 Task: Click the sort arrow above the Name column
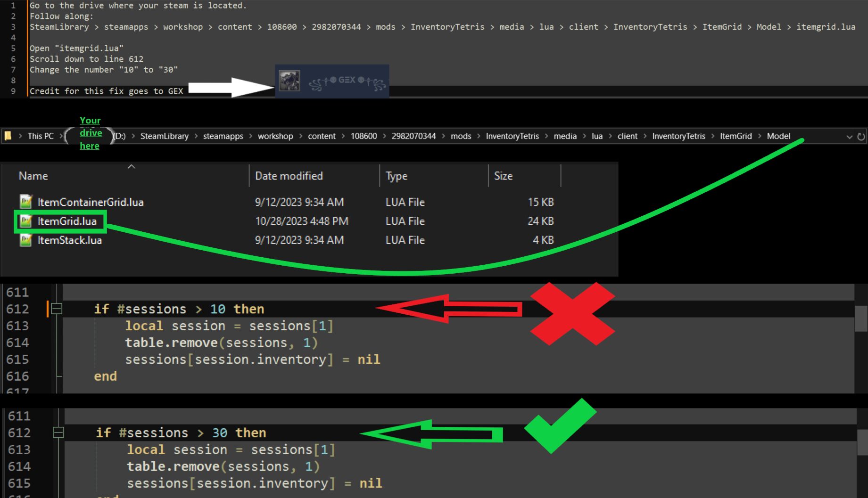pyautogui.click(x=132, y=166)
